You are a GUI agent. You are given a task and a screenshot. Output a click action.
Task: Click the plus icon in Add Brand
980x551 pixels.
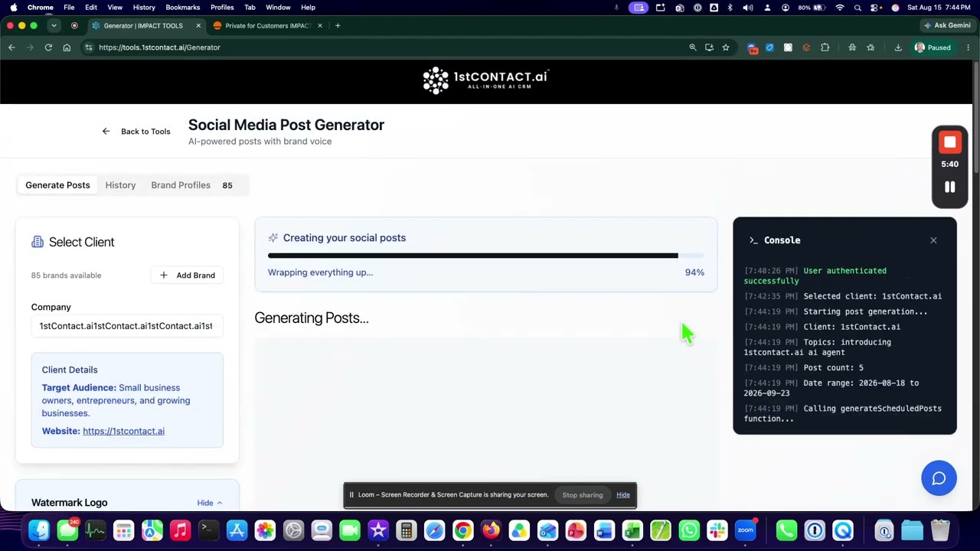click(x=163, y=275)
